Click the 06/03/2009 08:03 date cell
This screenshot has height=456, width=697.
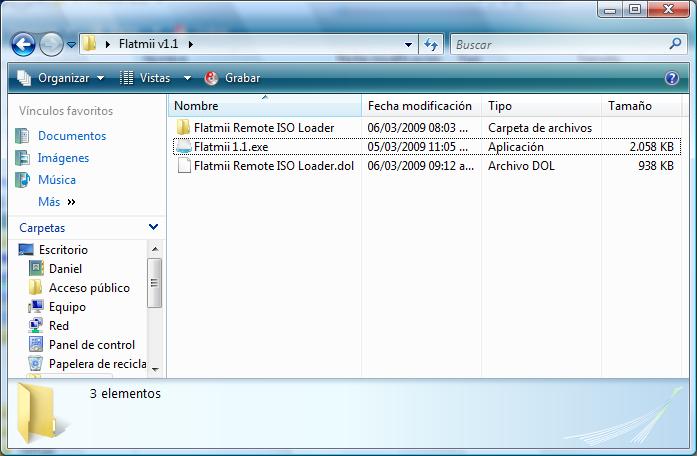click(417, 128)
